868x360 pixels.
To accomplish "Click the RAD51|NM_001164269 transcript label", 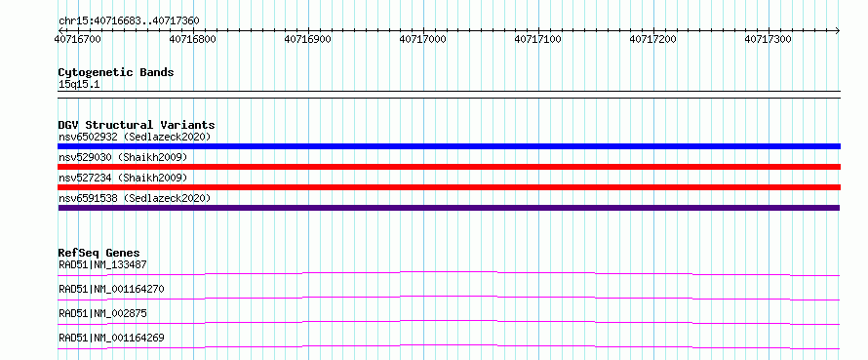I will (111, 338).
